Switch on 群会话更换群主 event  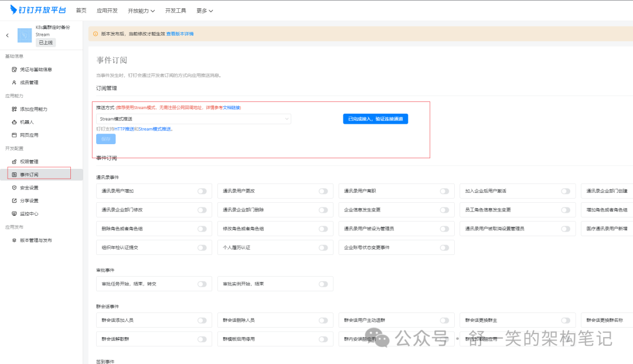pyautogui.click(x=566, y=321)
